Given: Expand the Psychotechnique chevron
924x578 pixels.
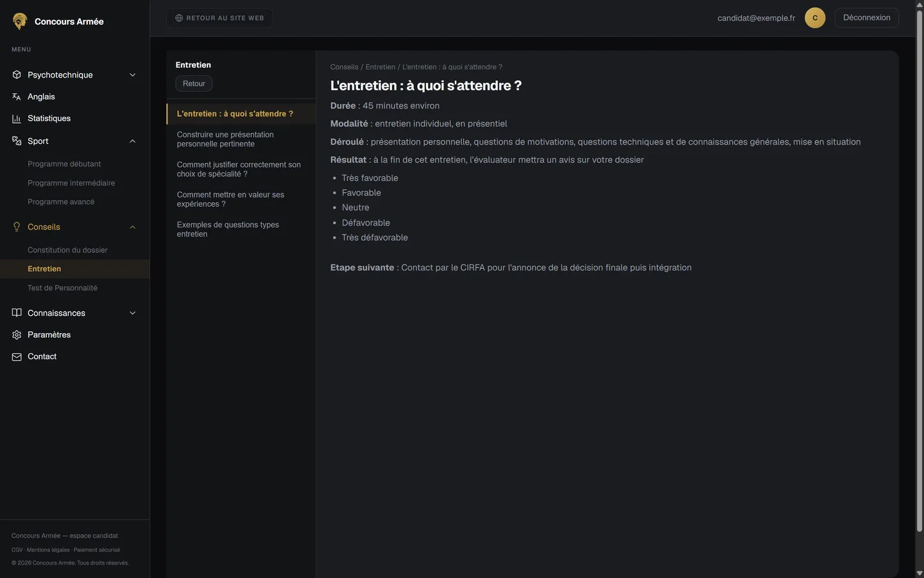Looking at the screenshot, I should [133, 75].
